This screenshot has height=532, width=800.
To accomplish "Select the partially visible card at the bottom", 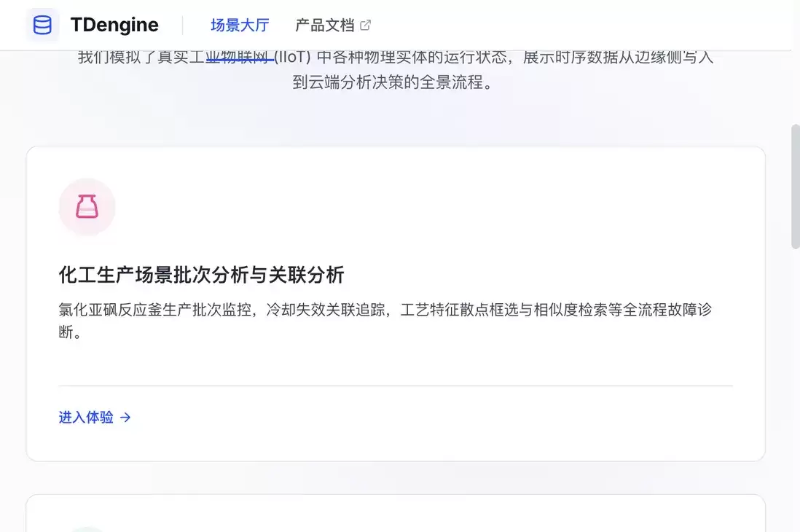I will tap(396, 513).
